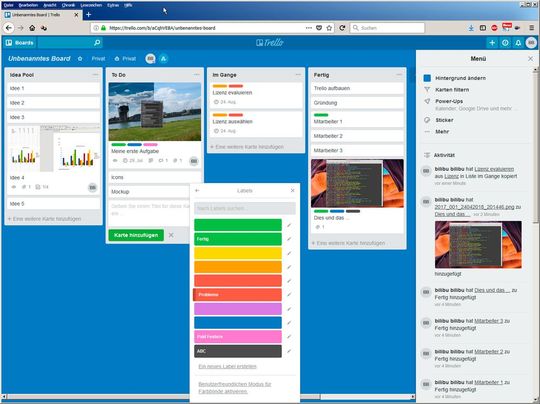Click the Karte hinzufügen button
This screenshot has width=540, height=404.
pyautogui.click(x=136, y=235)
